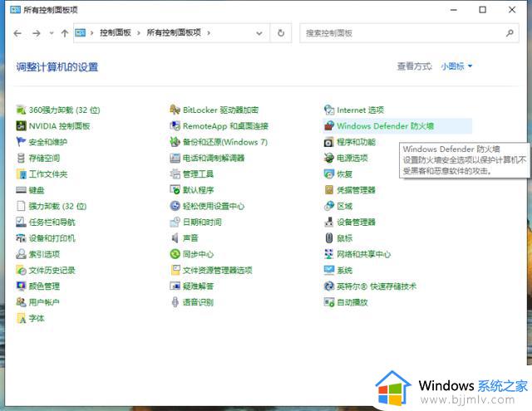Go forward with the forward arrow
The width and height of the screenshot is (532, 411).
click(x=37, y=33)
